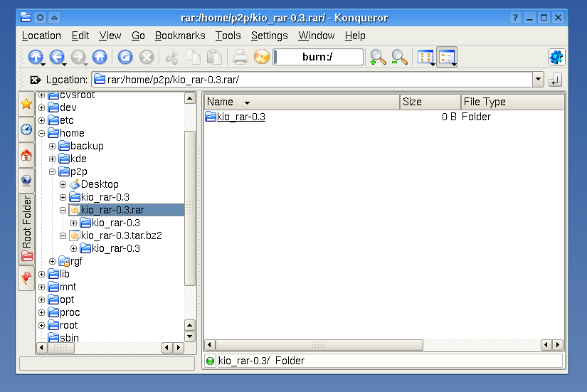This screenshot has width=587, height=392.
Task: Select kio_rar-0.3.tar.bz2 in the tree
Action: (121, 235)
